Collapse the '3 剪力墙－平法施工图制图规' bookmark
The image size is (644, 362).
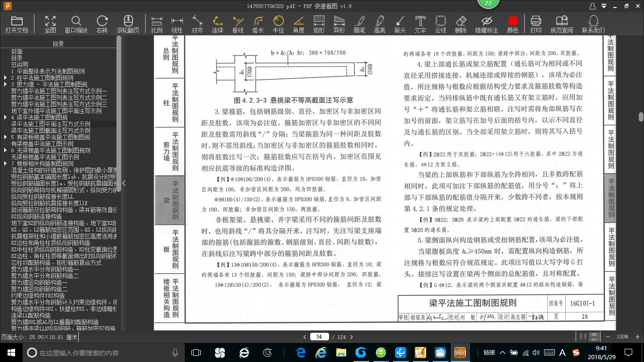pos(5,84)
